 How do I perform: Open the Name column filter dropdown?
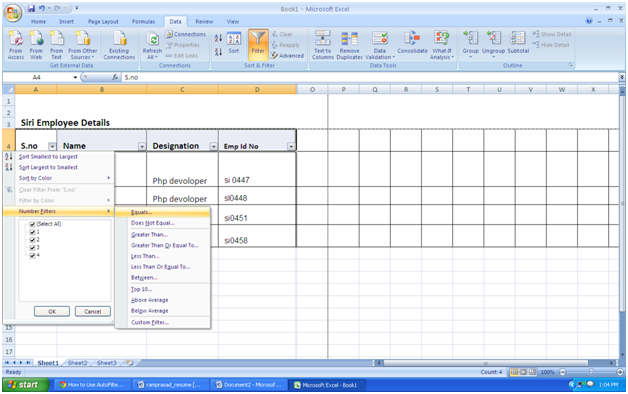(x=142, y=147)
